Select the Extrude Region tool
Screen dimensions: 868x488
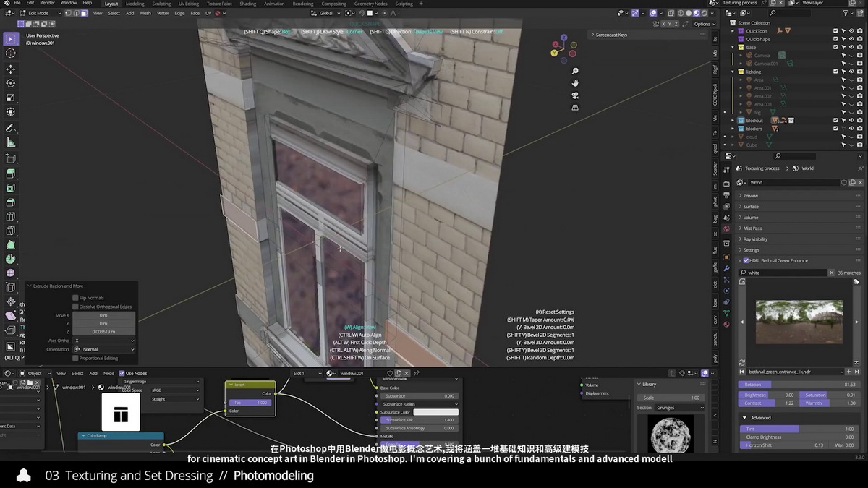[11, 174]
